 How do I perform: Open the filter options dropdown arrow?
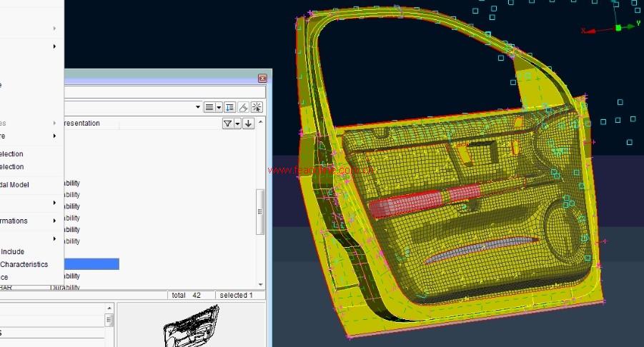point(237,124)
